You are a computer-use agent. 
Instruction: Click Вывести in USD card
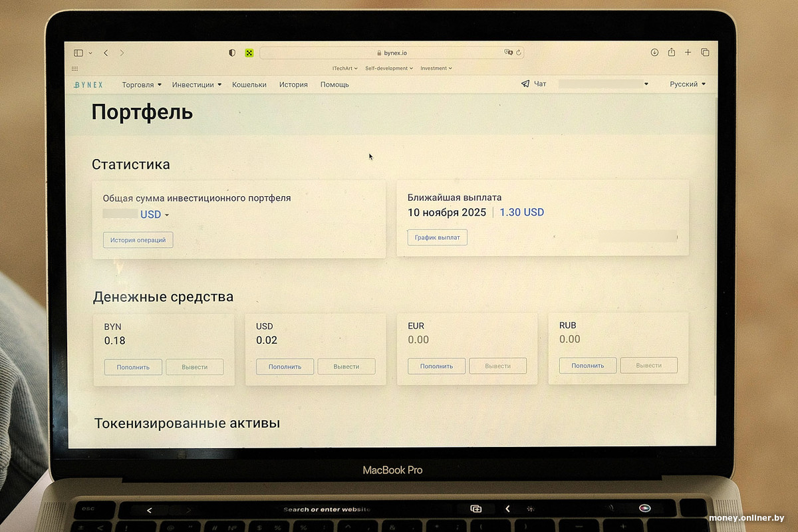tap(346, 366)
